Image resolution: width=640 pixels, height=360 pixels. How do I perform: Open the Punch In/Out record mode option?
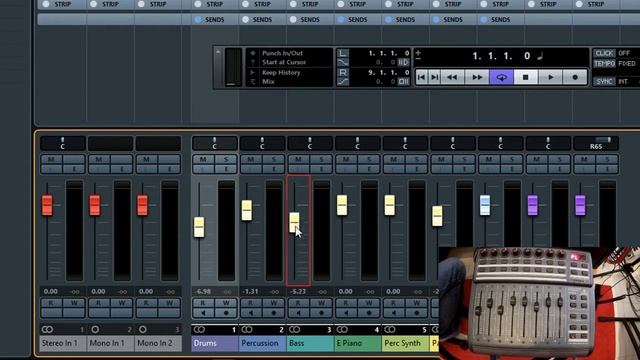pos(282,53)
